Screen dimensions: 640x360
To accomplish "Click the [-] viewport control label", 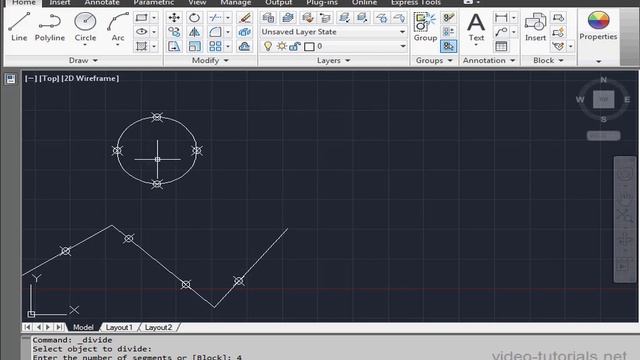I will (x=31, y=78).
